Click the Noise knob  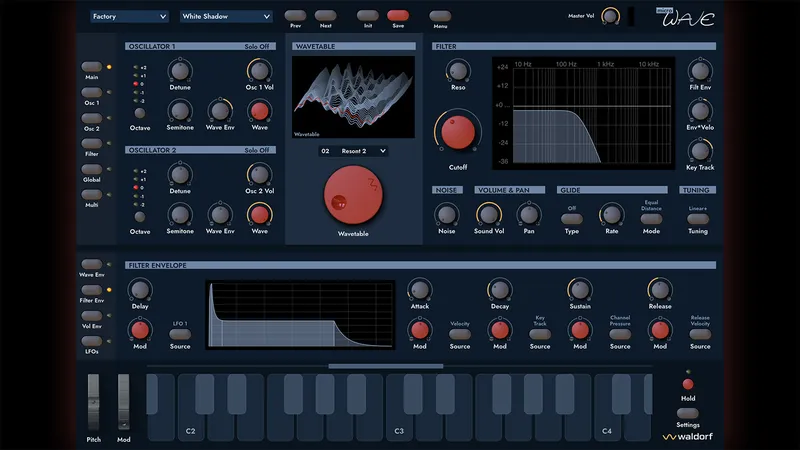(x=446, y=215)
